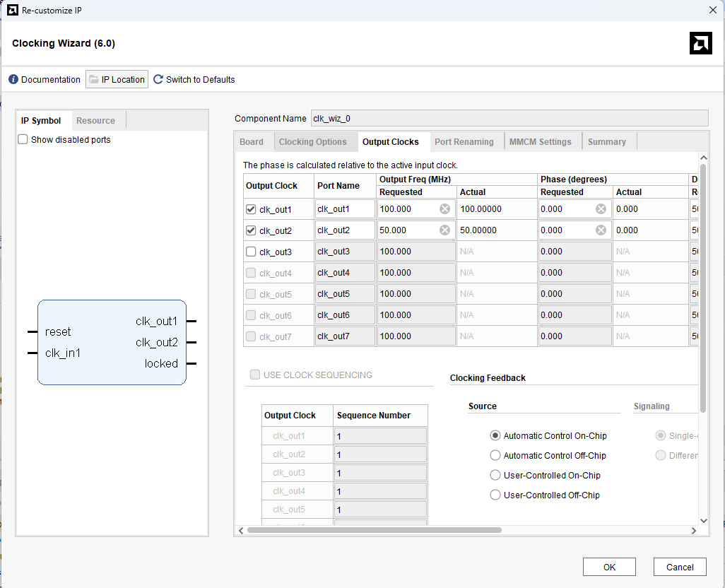The height and width of the screenshot is (588, 725).
Task: Enable Show disabled ports checkbox
Action: [x=23, y=140]
